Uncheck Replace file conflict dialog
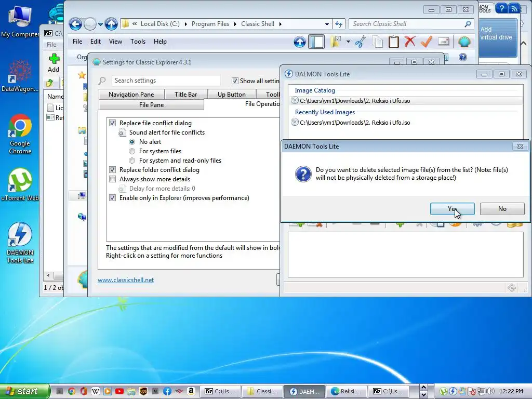 tap(112, 123)
